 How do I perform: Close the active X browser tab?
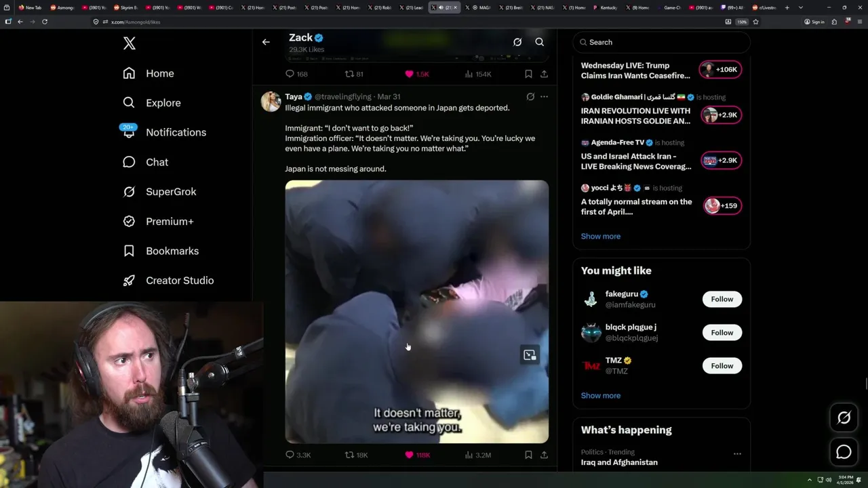tap(455, 7)
